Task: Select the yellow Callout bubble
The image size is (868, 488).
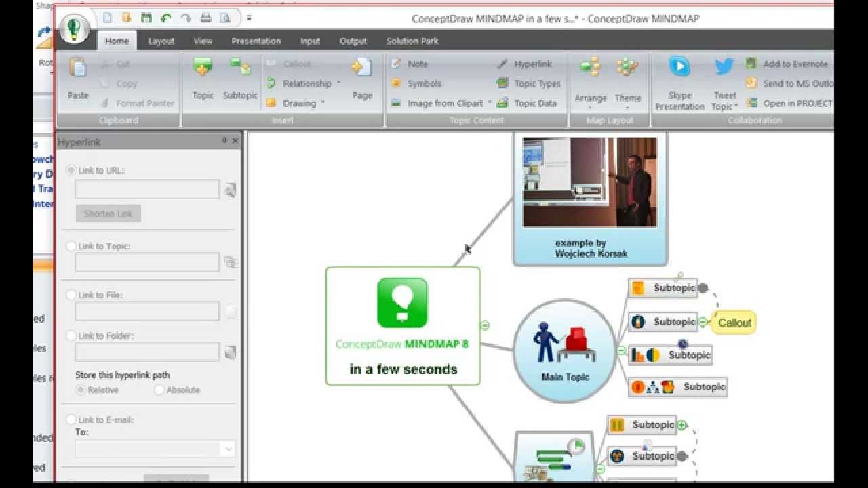Action: click(x=734, y=323)
